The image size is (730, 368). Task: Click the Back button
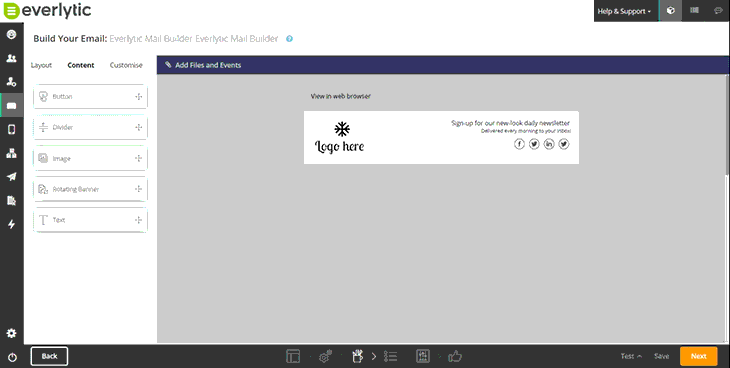click(x=49, y=356)
